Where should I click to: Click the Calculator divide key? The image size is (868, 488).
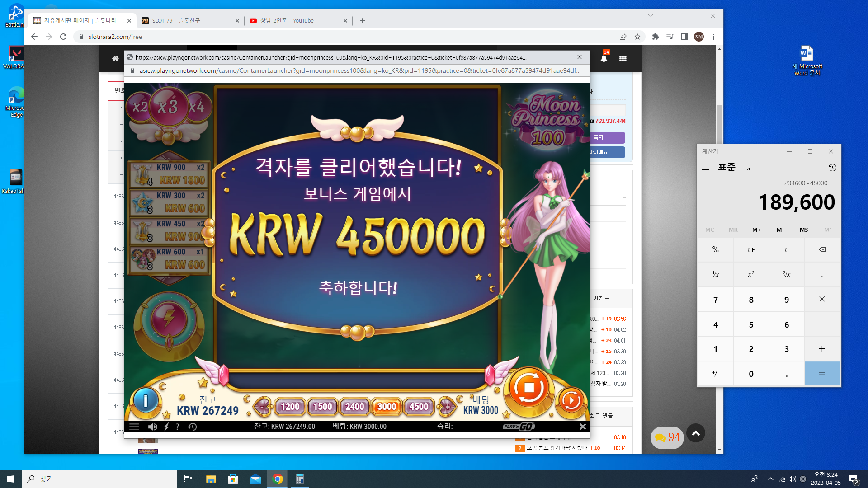(822, 274)
